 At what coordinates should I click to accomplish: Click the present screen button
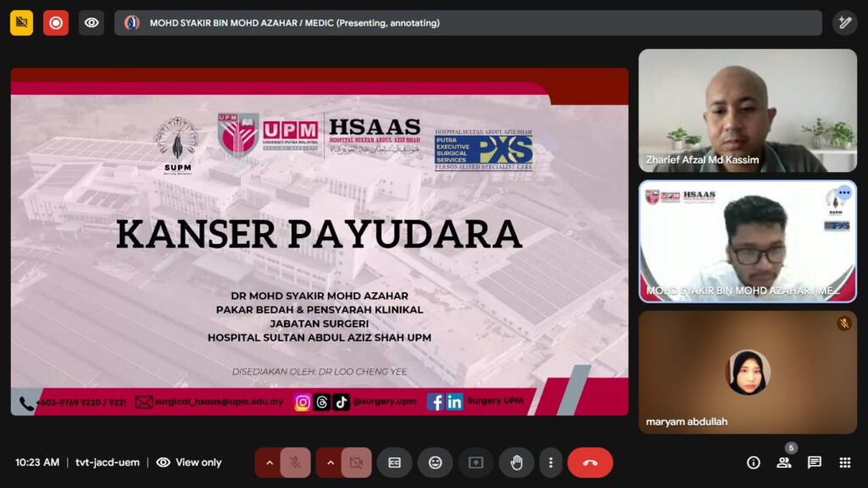click(x=476, y=463)
